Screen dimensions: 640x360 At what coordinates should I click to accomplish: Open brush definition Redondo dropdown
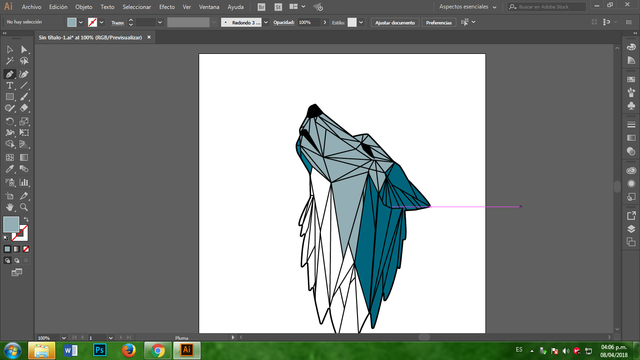pyautogui.click(x=266, y=22)
